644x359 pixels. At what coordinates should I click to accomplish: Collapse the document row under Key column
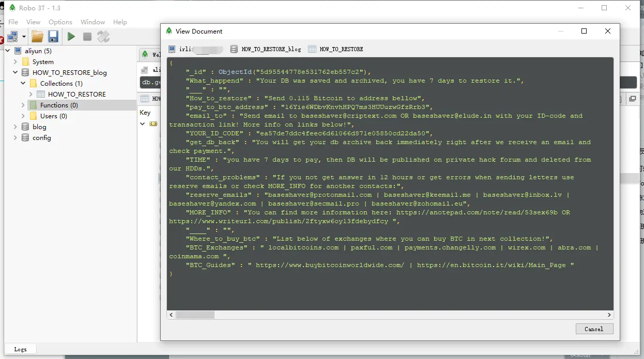click(143, 124)
